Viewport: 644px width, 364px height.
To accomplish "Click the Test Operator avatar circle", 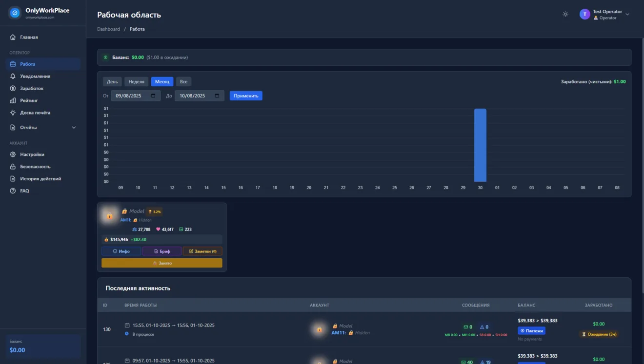I will click(x=585, y=14).
